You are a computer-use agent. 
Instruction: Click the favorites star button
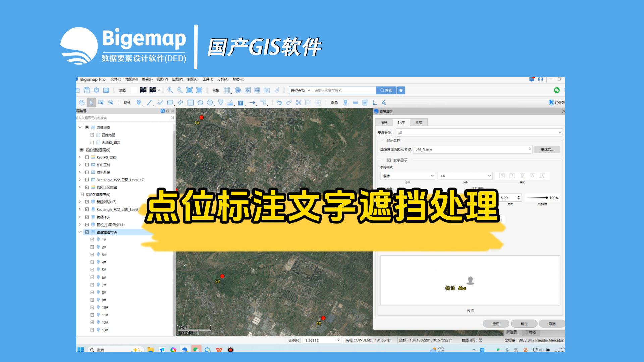click(401, 90)
